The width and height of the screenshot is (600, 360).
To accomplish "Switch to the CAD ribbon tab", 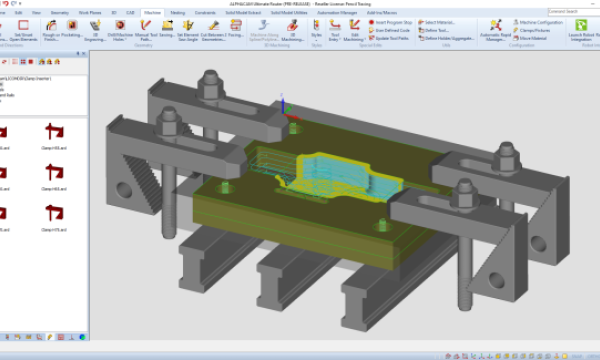I will (130, 13).
